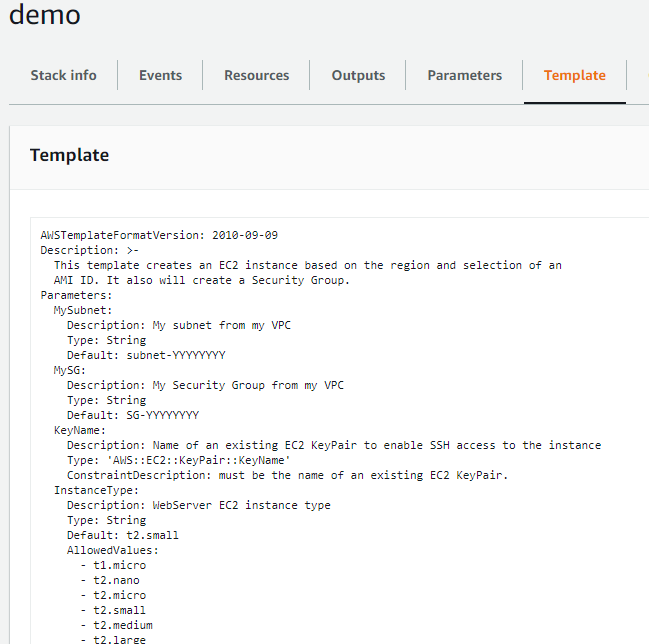This screenshot has height=644, width=649.
Task: Click the demo stack name heading
Action: (x=45, y=15)
